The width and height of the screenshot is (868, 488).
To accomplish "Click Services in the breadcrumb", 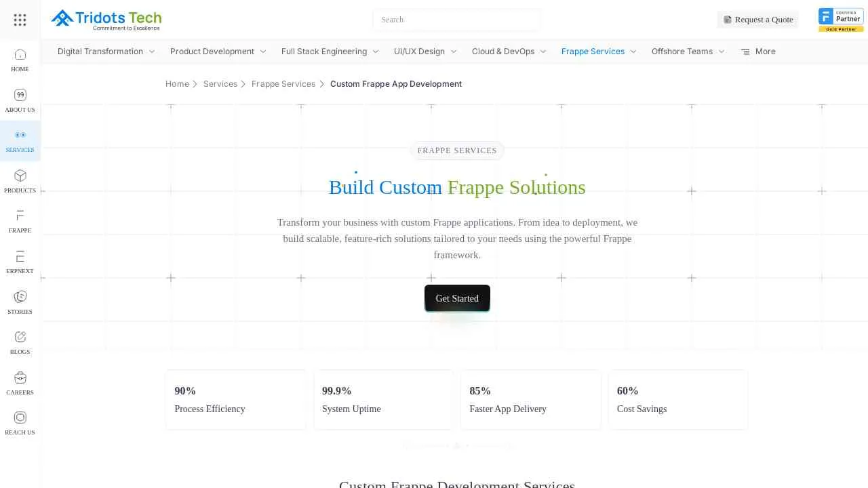I will point(220,84).
